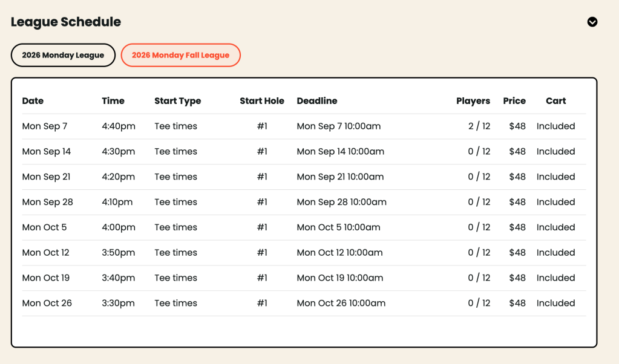Select the Mon Oct 26 date cell
619x364 pixels.
[x=47, y=303]
